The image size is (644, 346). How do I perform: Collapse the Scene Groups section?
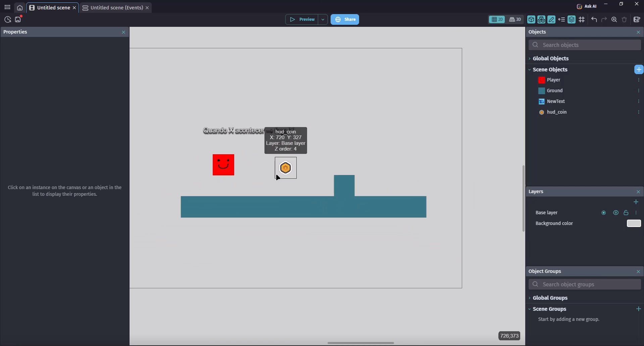550,309
